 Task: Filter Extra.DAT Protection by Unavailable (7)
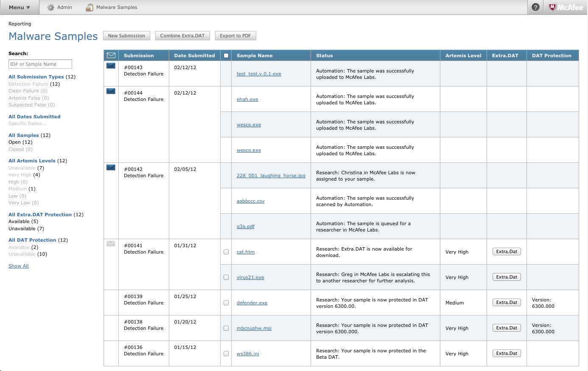[26, 229]
